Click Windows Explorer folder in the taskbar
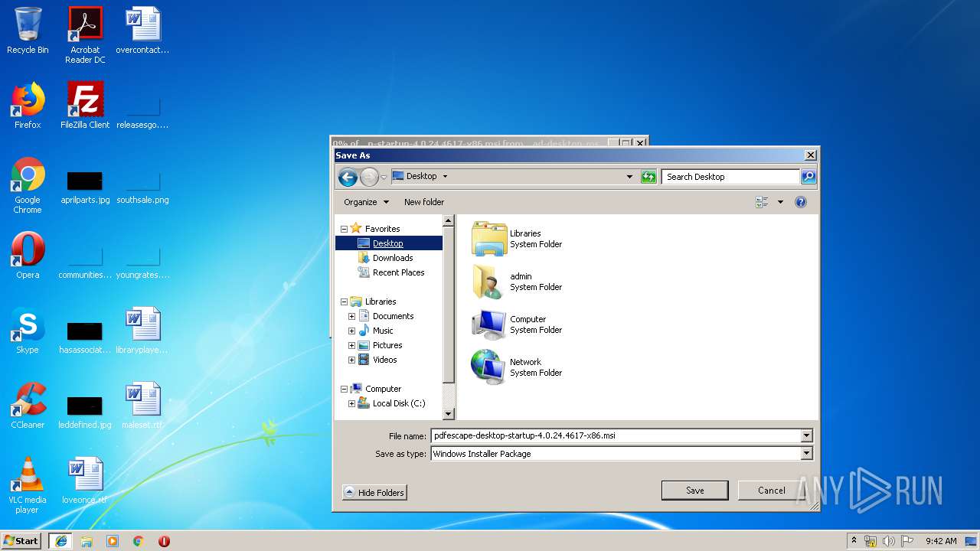 click(x=87, y=541)
